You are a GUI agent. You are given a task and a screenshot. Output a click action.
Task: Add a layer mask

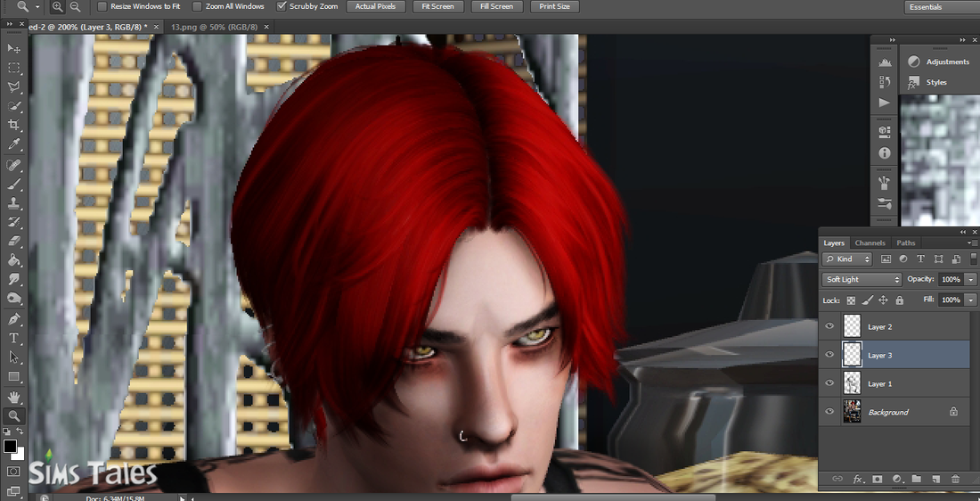(877, 479)
